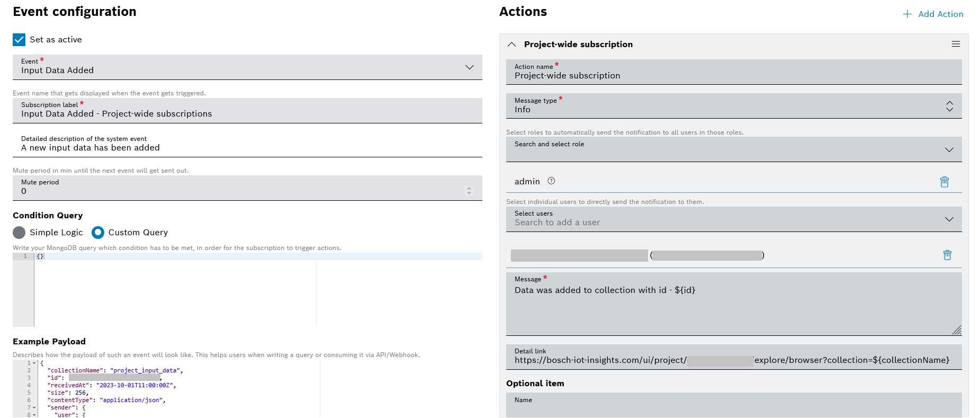Image resolution: width=980 pixels, height=418 pixels.
Task: Delete the admin role with trash icon
Action: pyautogui.click(x=944, y=182)
